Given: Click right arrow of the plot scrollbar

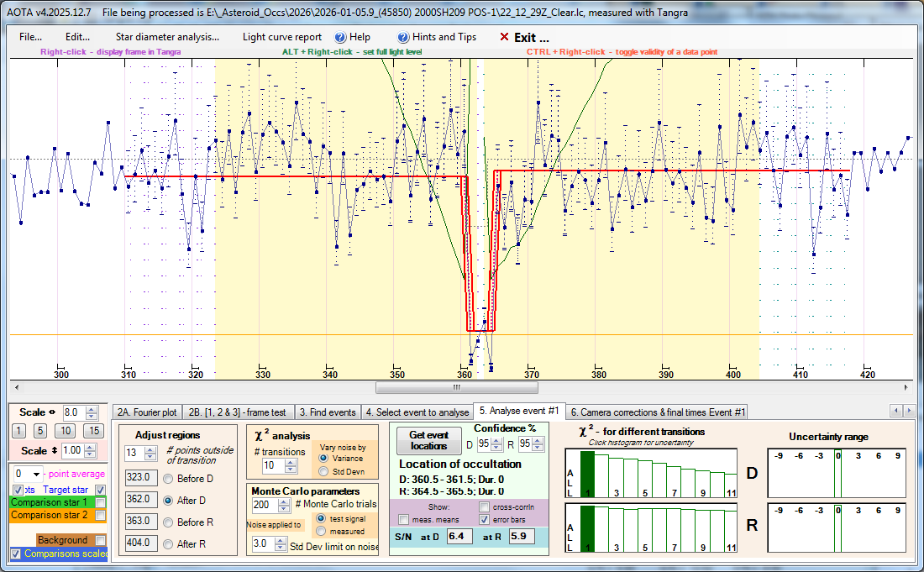Looking at the screenshot, I should [x=906, y=387].
